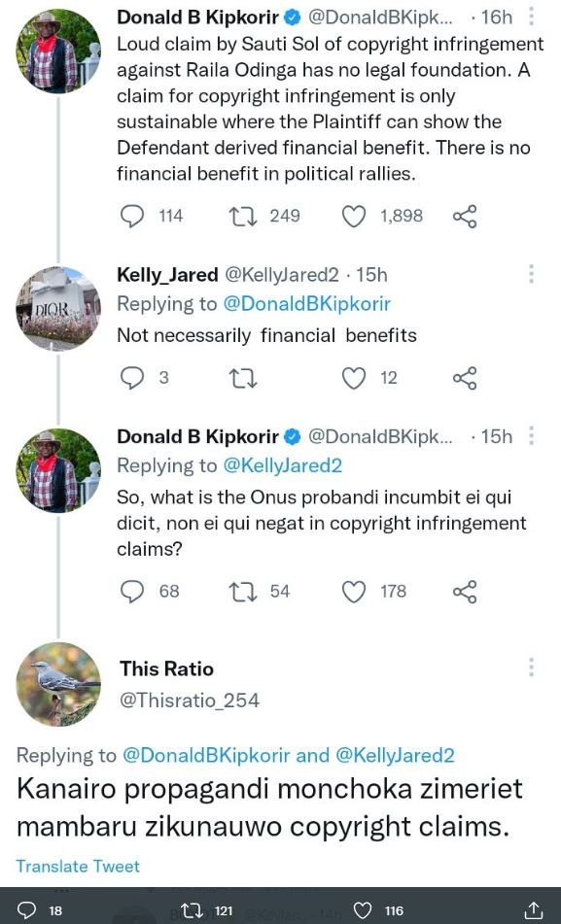The width and height of the screenshot is (561, 924).
Task: Open Kelly_Jared's tweet options menu
Action: tap(532, 274)
